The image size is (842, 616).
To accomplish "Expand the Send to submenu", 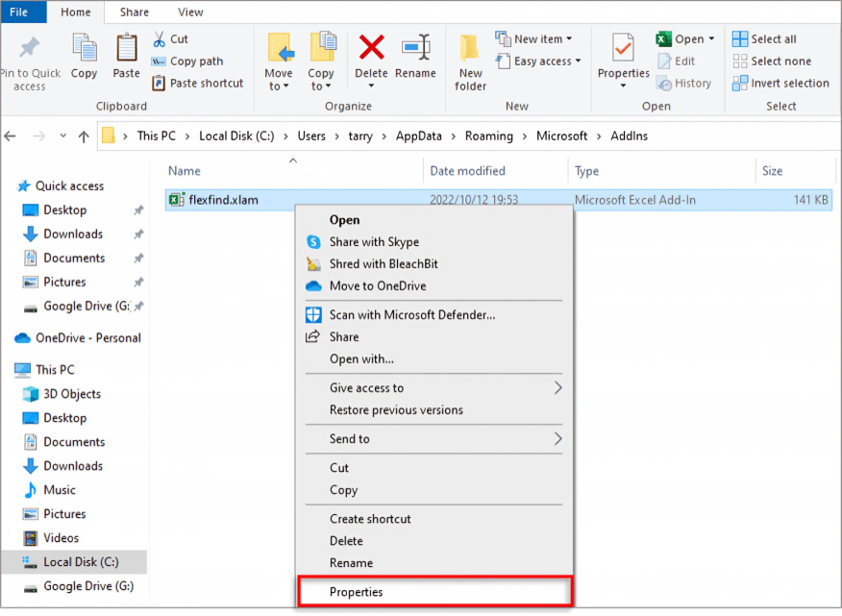I will [557, 439].
